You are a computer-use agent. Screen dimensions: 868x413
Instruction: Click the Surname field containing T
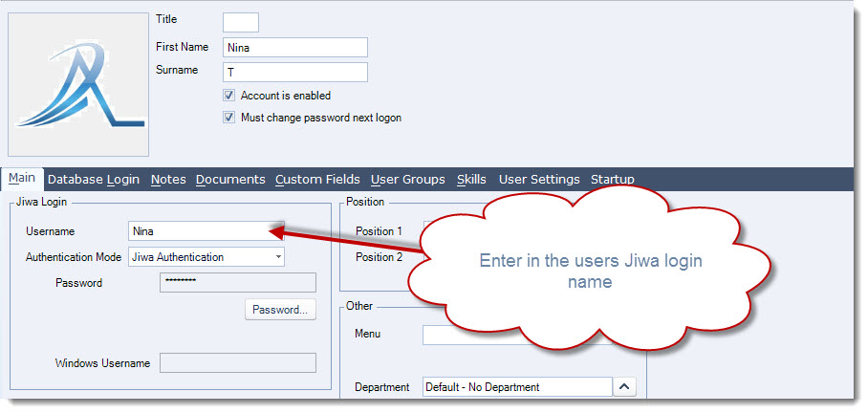tap(295, 72)
